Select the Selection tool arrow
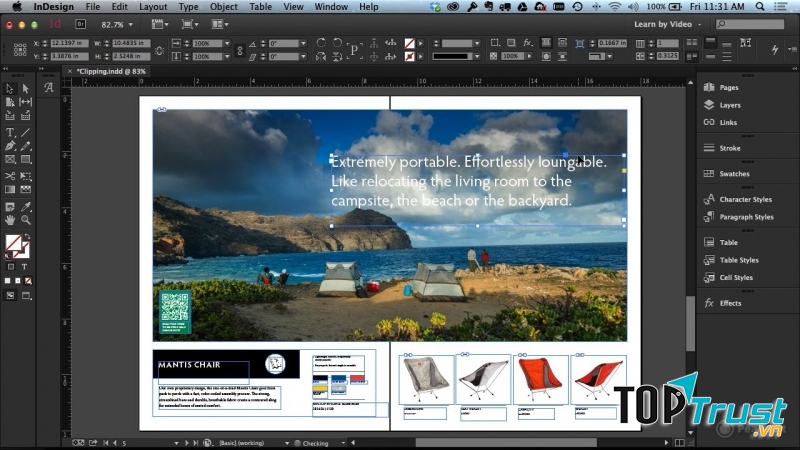800x450 pixels. [10, 89]
